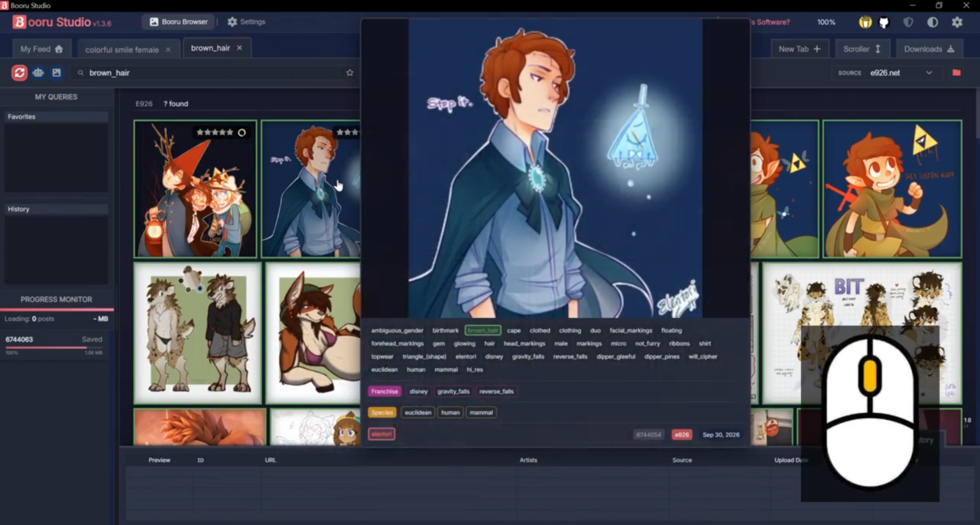Screen dimensions: 980x525
Task: Click the 6744054 post ID badge
Action: 649,435
